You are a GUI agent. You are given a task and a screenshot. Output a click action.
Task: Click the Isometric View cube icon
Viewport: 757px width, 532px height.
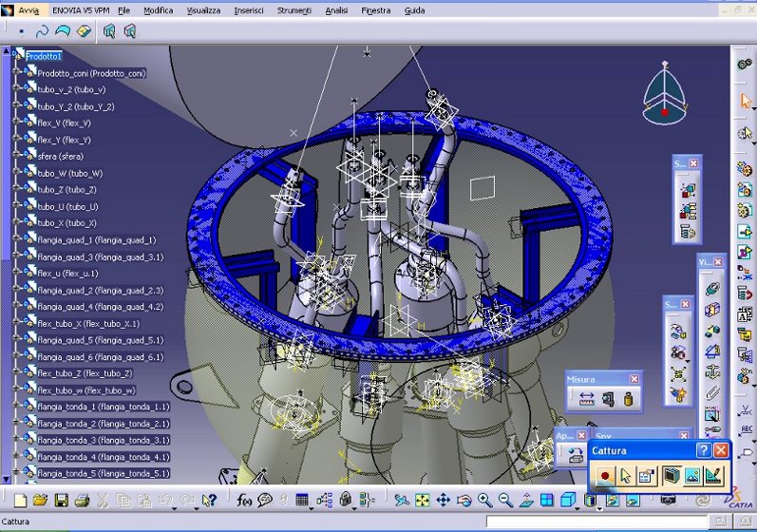pyautogui.click(x=568, y=500)
